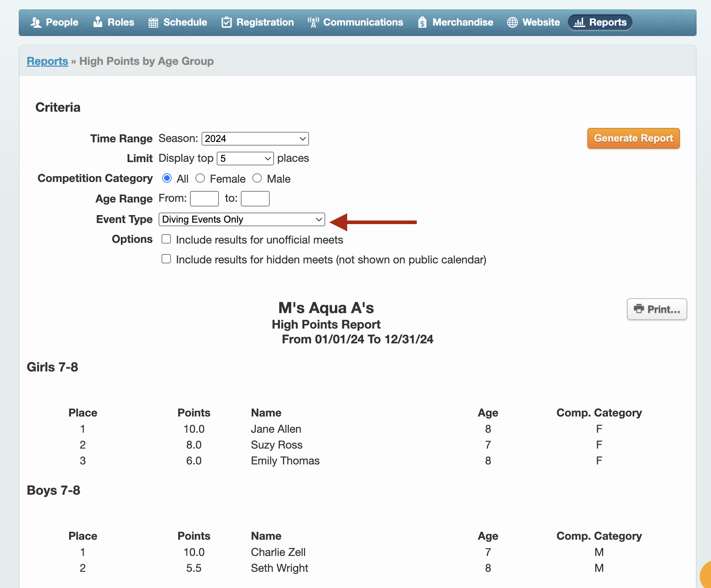Viewport: 711px width, 588px height.
Task: Click the Schedule calendar icon
Action: (153, 22)
